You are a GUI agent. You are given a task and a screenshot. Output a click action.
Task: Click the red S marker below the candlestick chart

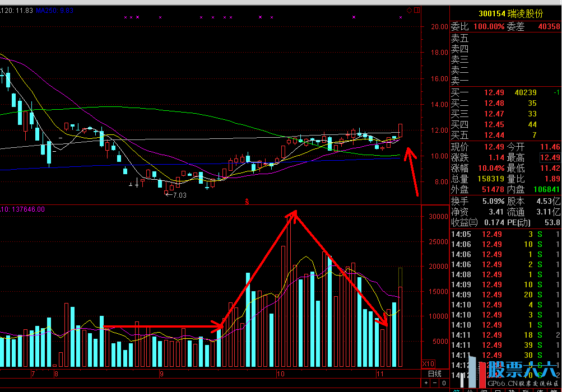coord(247,200)
